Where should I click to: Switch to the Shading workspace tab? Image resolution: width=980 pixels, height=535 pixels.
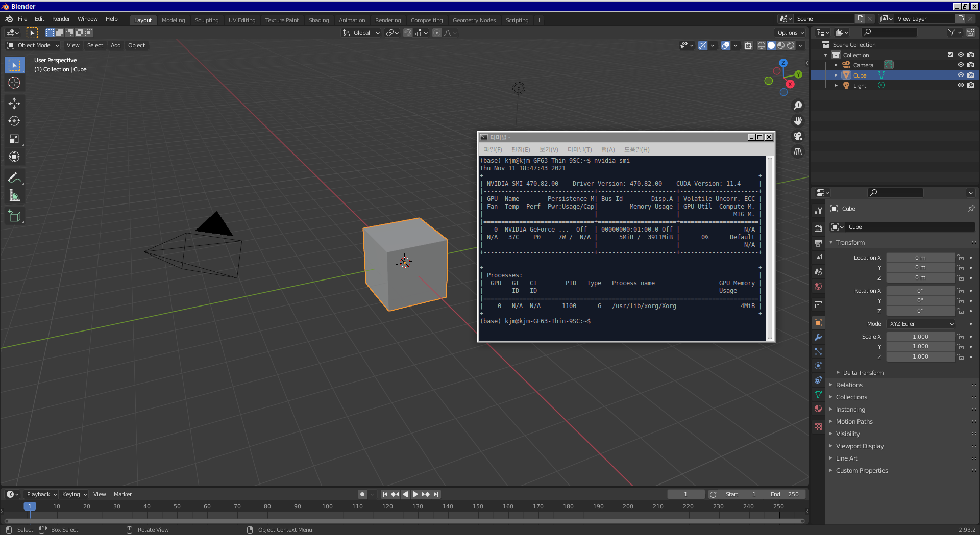click(x=318, y=20)
